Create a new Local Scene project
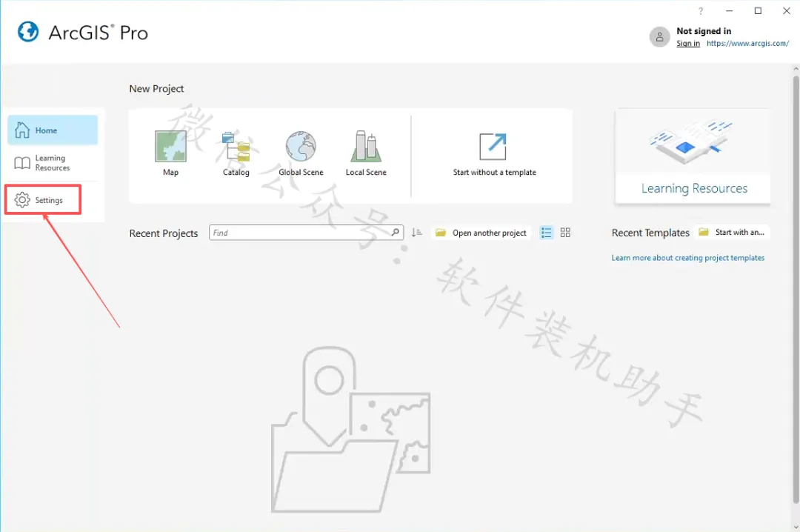The height and width of the screenshot is (532, 800). pos(366,153)
